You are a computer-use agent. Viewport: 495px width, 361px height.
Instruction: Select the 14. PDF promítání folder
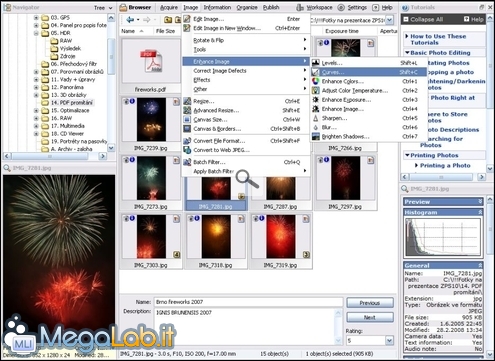pos(72,103)
